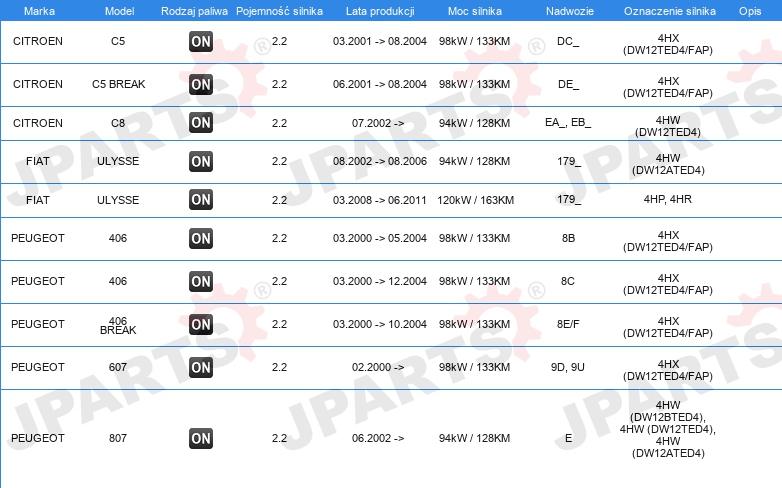Click the date range 08.2002 -> 08.2006
782x488 pixels.
click(380, 161)
